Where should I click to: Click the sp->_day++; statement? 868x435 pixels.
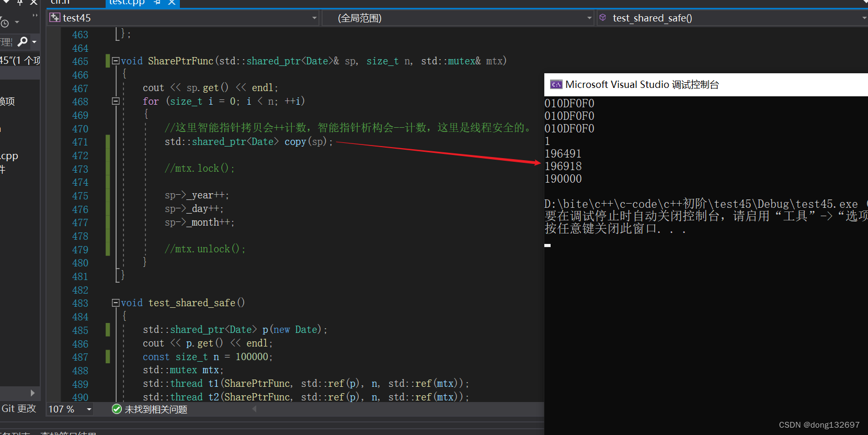point(194,208)
